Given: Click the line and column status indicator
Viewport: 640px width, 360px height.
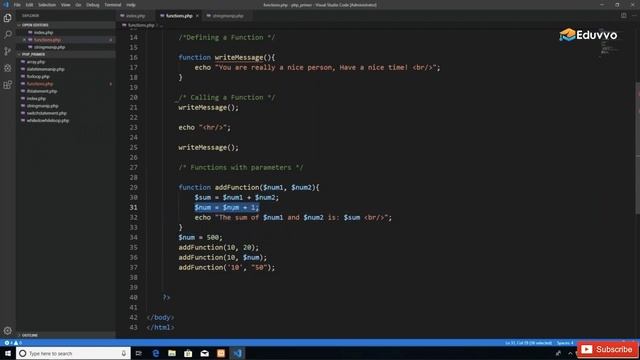Looking at the screenshot, I should pos(528,343).
